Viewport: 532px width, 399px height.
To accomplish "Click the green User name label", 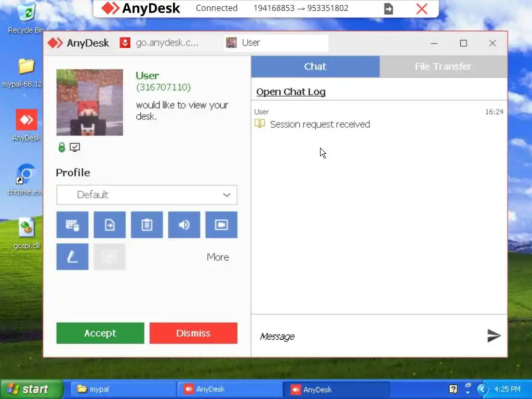I will coord(147,75).
